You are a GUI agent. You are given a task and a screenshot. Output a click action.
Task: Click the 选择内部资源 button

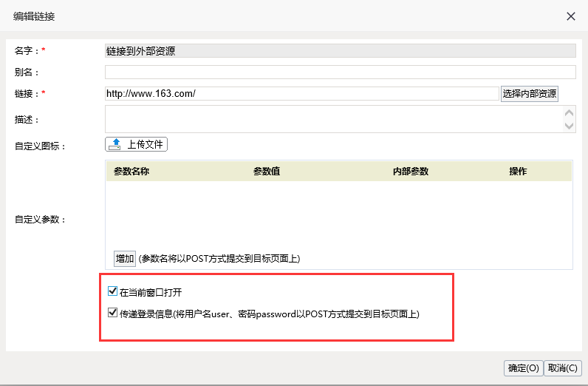click(529, 93)
